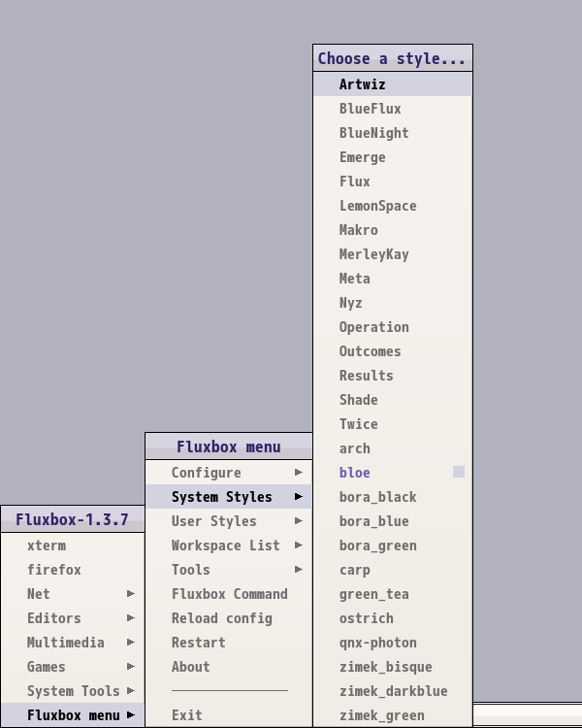Image resolution: width=582 pixels, height=728 pixels.
Task: Select the zimek_green style
Action: point(393,715)
